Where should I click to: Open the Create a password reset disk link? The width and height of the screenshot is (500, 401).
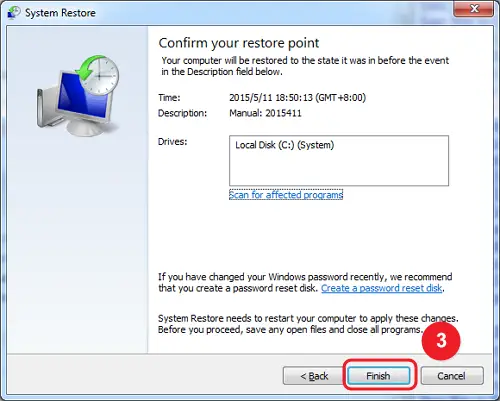click(x=382, y=288)
